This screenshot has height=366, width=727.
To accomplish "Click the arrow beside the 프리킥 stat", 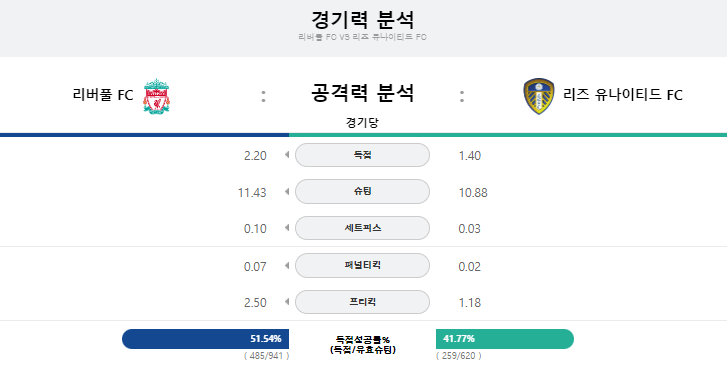I will coord(287,302).
